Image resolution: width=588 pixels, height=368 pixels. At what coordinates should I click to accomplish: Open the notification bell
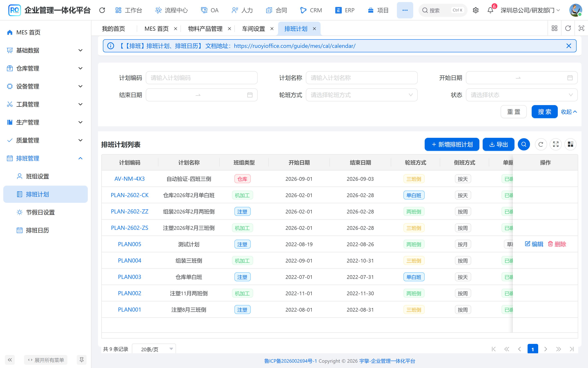click(x=490, y=10)
